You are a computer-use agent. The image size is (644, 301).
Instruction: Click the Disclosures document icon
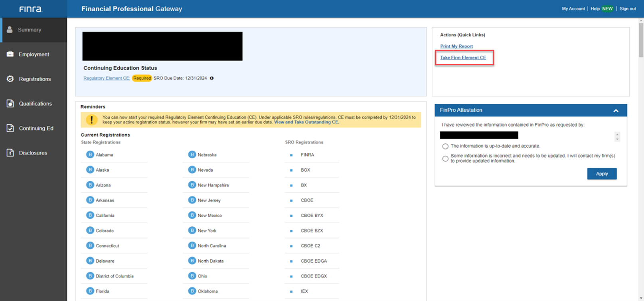10,152
